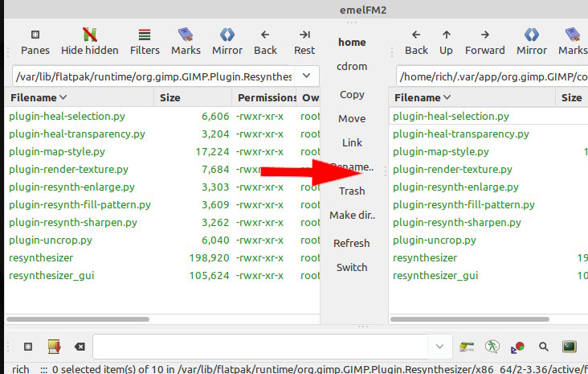Click the Panes icon in left toolbar

pyautogui.click(x=35, y=35)
